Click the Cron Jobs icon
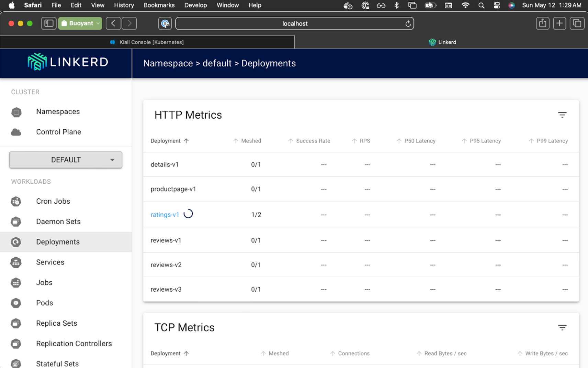The height and width of the screenshot is (368, 588). click(x=16, y=202)
